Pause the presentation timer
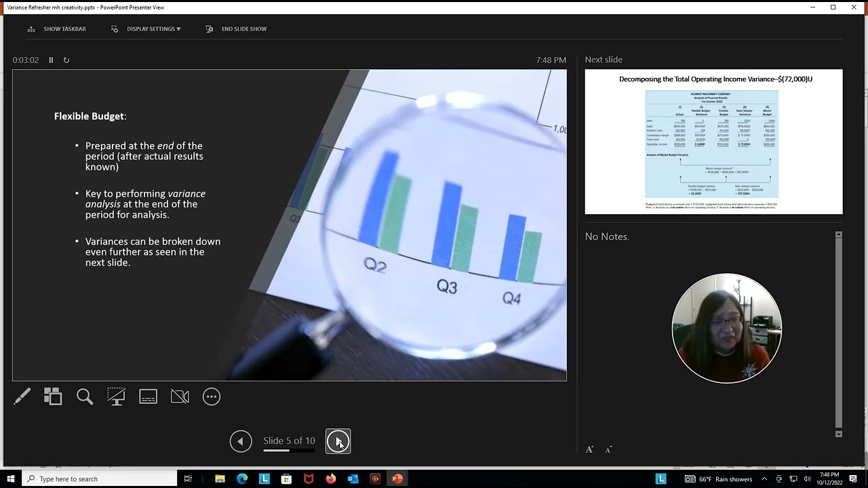This screenshot has width=868, height=488. [51, 60]
